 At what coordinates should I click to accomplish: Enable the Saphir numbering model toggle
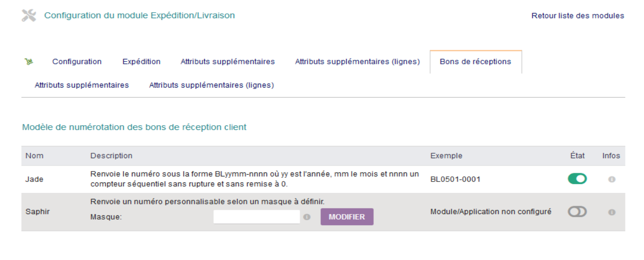pyautogui.click(x=577, y=212)
